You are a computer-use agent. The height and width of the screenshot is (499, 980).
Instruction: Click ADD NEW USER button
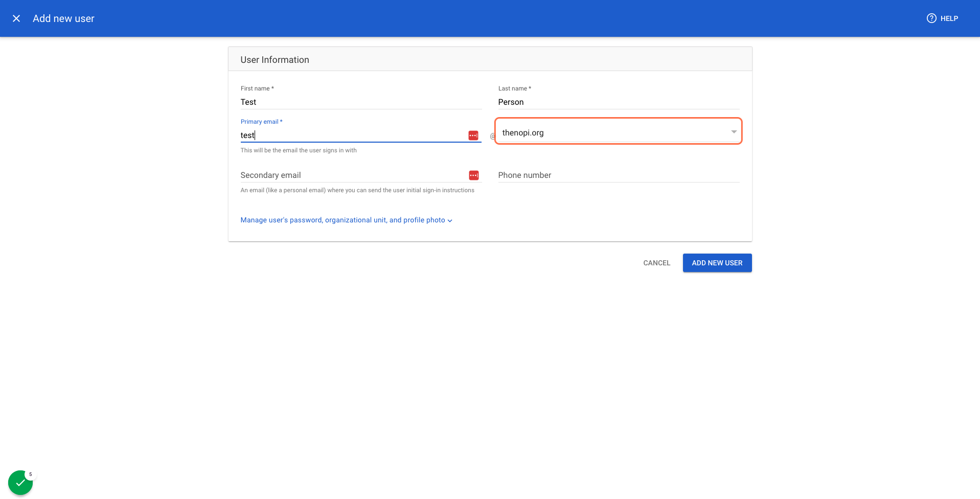pos(717,263)
